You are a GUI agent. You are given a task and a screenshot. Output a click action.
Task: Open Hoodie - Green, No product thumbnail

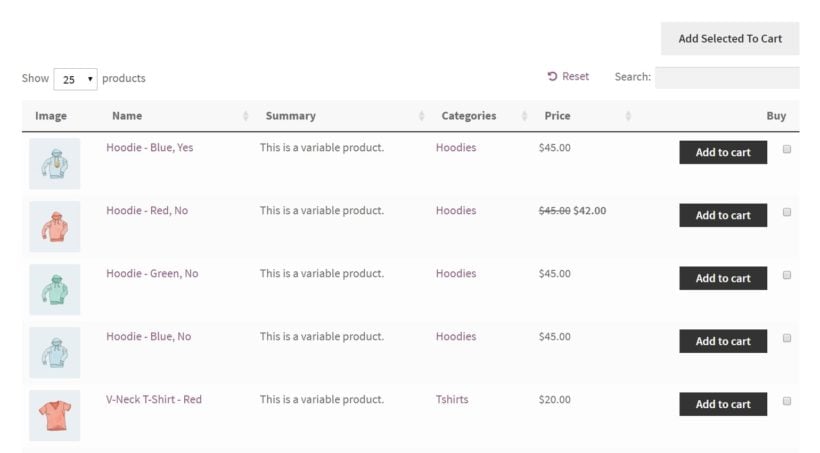[x=55, y=289]
